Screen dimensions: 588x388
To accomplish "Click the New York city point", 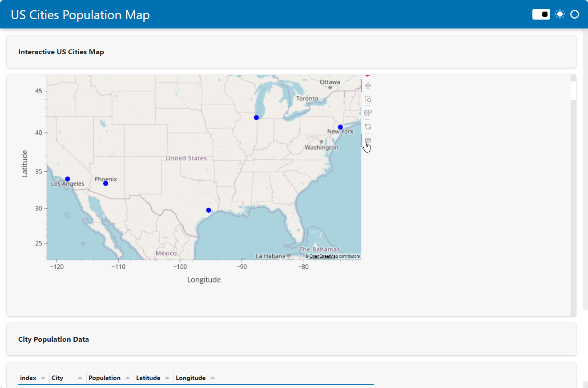I will point(340,127).
